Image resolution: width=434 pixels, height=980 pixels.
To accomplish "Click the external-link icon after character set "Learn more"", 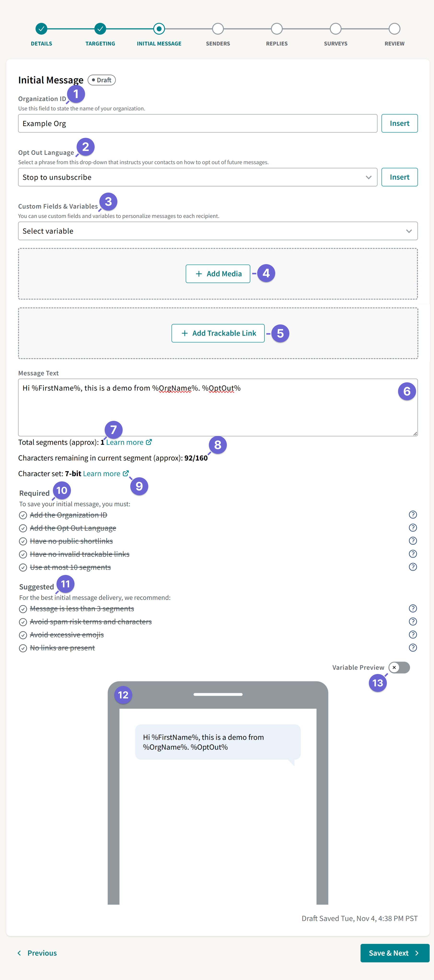I will pyautogui.click(x=126, y=473).
